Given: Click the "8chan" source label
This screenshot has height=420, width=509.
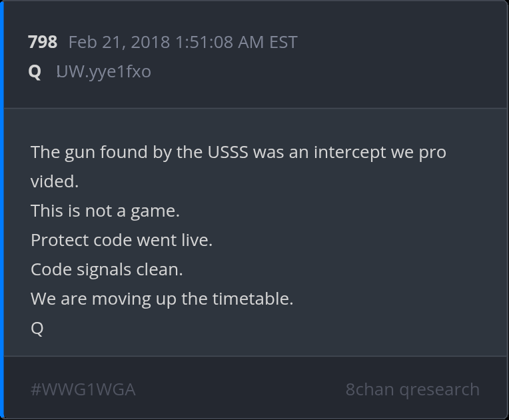Looking at the screenshot, I should tap(370, 389).
